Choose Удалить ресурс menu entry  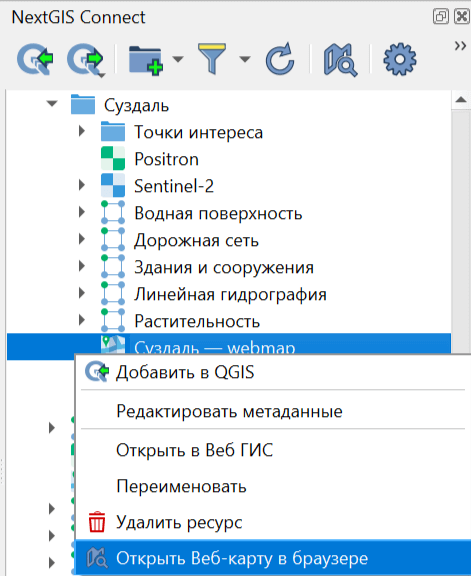click(x=273, y=522)
